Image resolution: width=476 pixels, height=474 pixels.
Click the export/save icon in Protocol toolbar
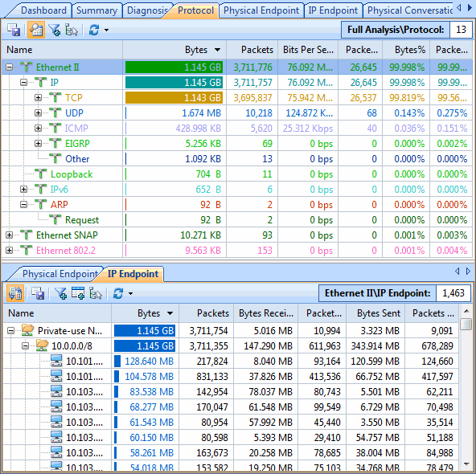[14, 30]
